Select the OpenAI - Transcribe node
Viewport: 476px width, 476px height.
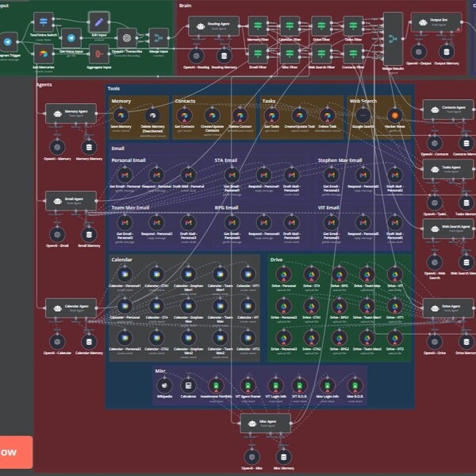click(x=127, y=38)
